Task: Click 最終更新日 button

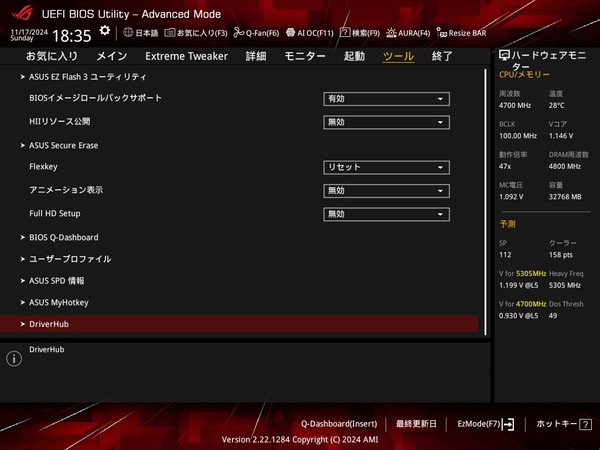Action: pyautogui.click(x=416, y=424)
